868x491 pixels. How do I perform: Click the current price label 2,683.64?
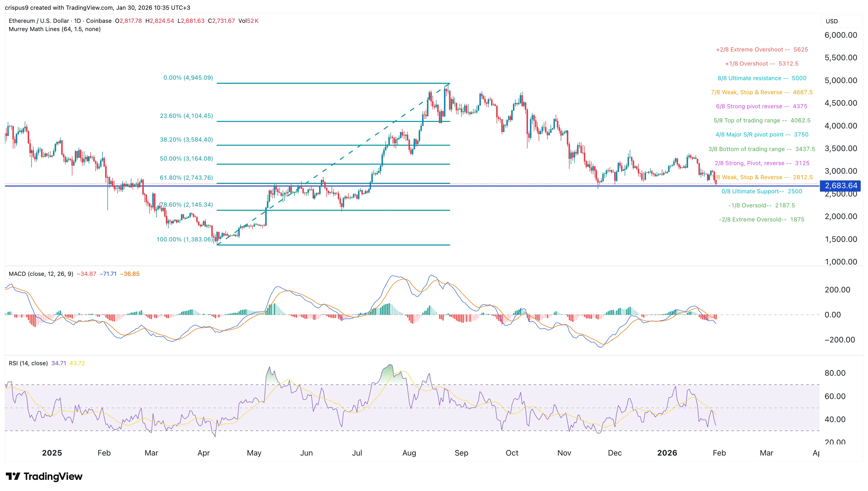[840, 186]
